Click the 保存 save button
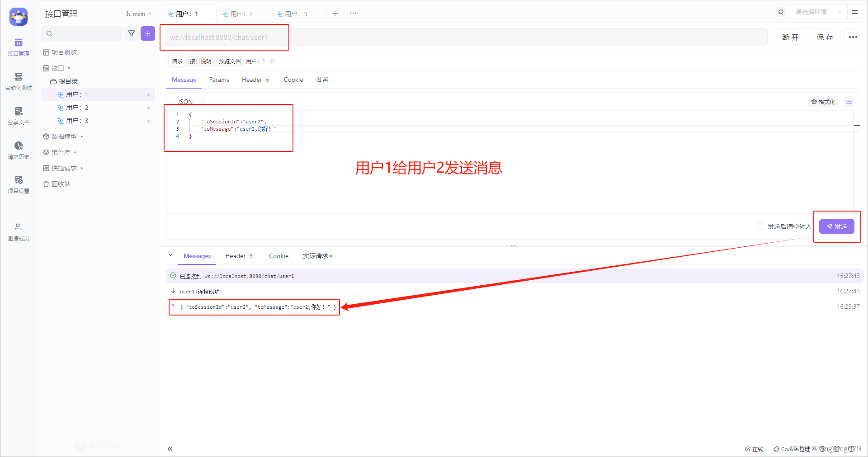Screen dimensions: 868x457 pyautogui.click(x=825, y=37)
